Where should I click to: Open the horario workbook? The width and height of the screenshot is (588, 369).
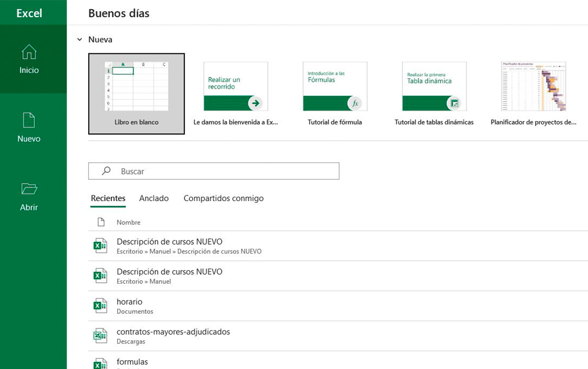(338, 306)
